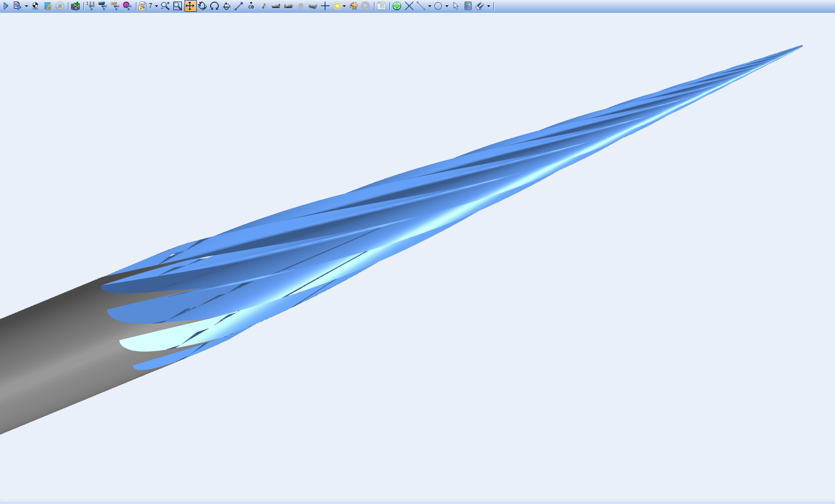Click the camera snapshot icon
This screenshot has width=835, height=504.
(x=75, y=6)
